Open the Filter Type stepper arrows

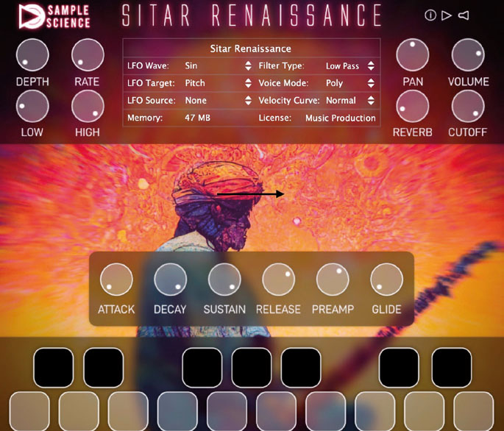pyautogui.click(x=371, y=65)
